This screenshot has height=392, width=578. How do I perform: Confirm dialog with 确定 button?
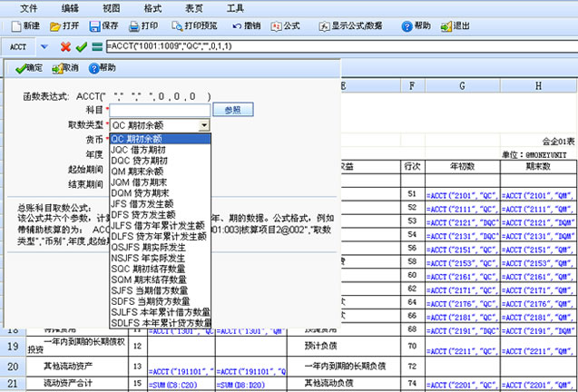coord(29,68)
